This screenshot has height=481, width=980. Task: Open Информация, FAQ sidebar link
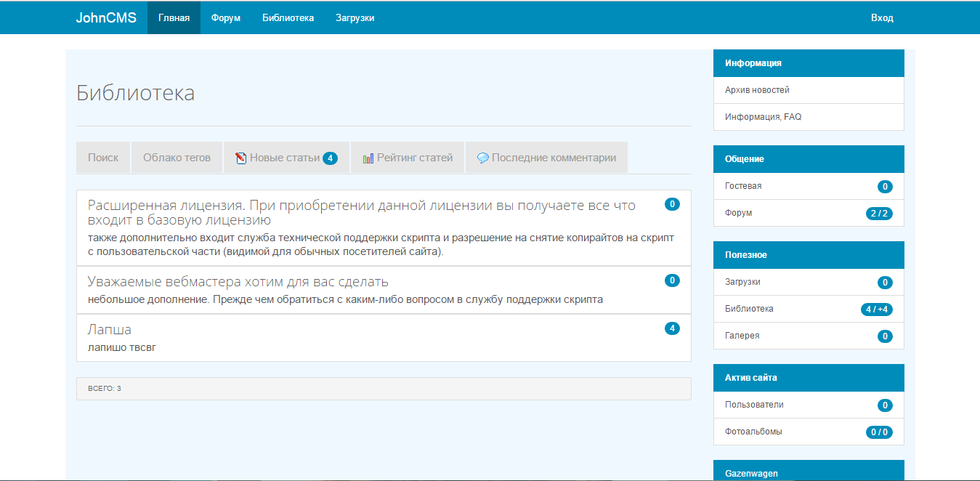(763, 117)
